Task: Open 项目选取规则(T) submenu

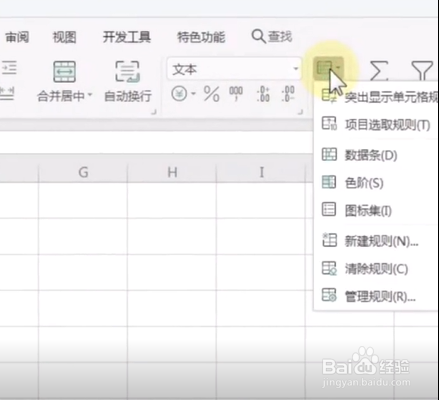Action: click(x=376, y=124)
